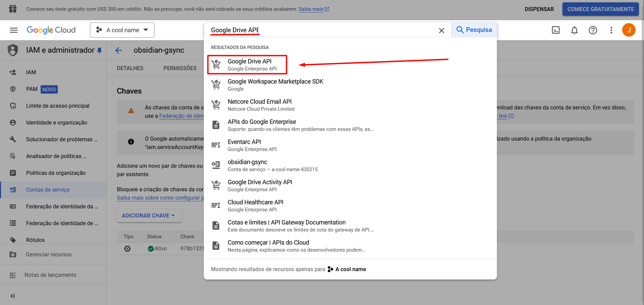Select Cloud Healthcare API result
644x305 pixels.
(x=350, y=206)
